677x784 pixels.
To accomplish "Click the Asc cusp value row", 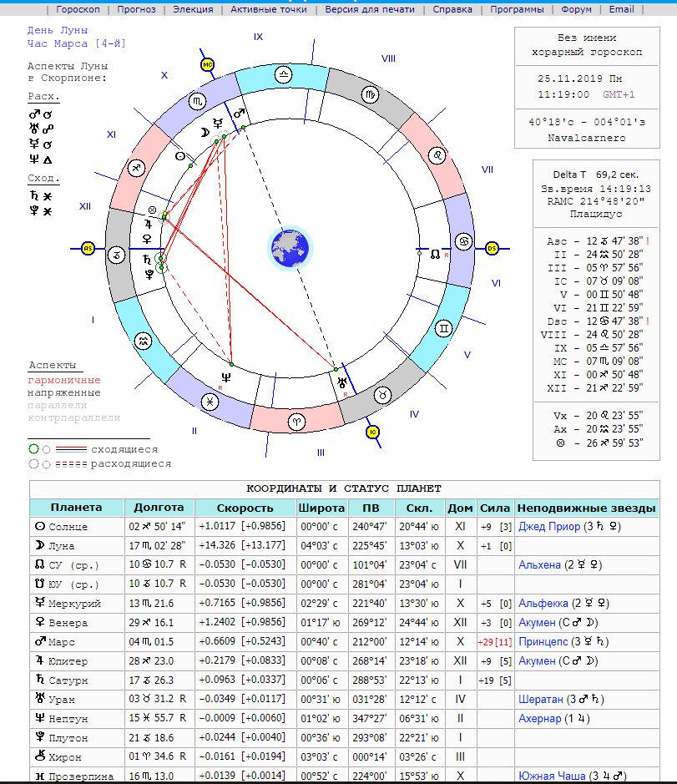I will coord(598,241).
